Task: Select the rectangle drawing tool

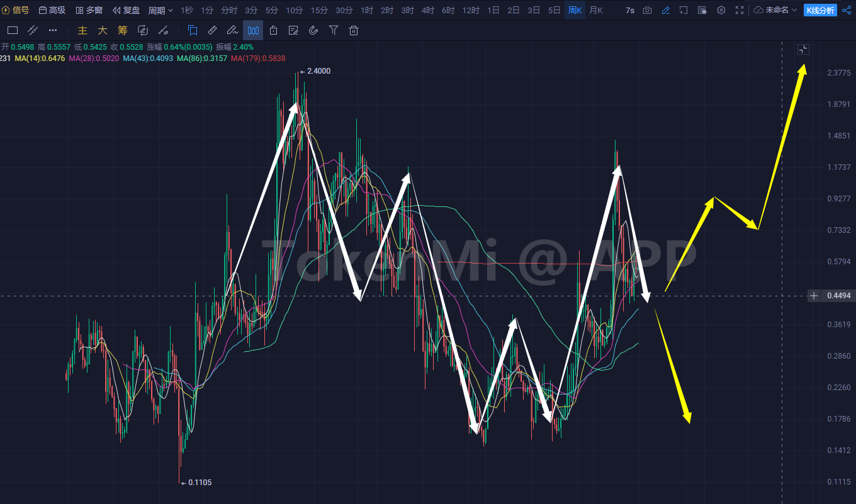Action: click(12, 30)
